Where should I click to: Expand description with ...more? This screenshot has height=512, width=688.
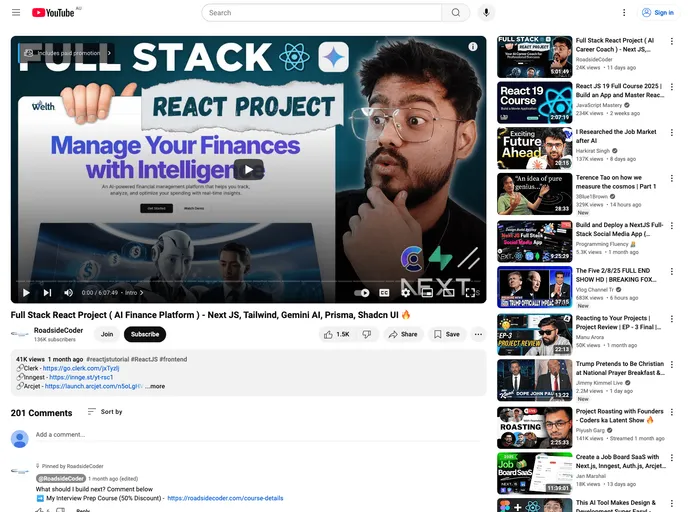pyautogui.click(x=155, y=387)
